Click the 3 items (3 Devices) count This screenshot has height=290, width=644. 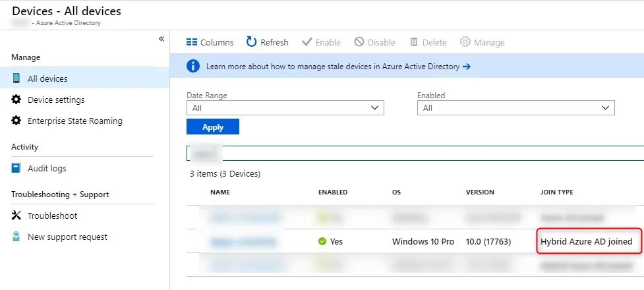click(225, 174)
